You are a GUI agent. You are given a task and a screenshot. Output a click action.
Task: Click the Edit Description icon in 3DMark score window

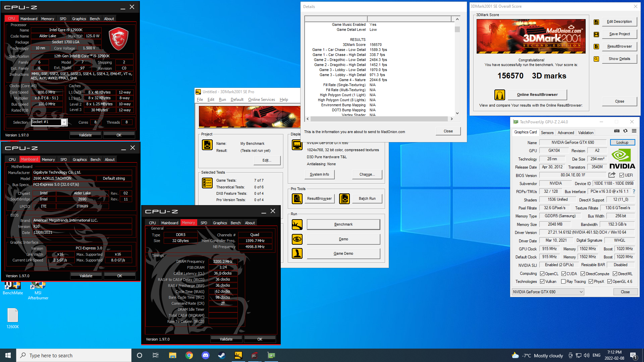pyautogui.click(x=596, y=22)
